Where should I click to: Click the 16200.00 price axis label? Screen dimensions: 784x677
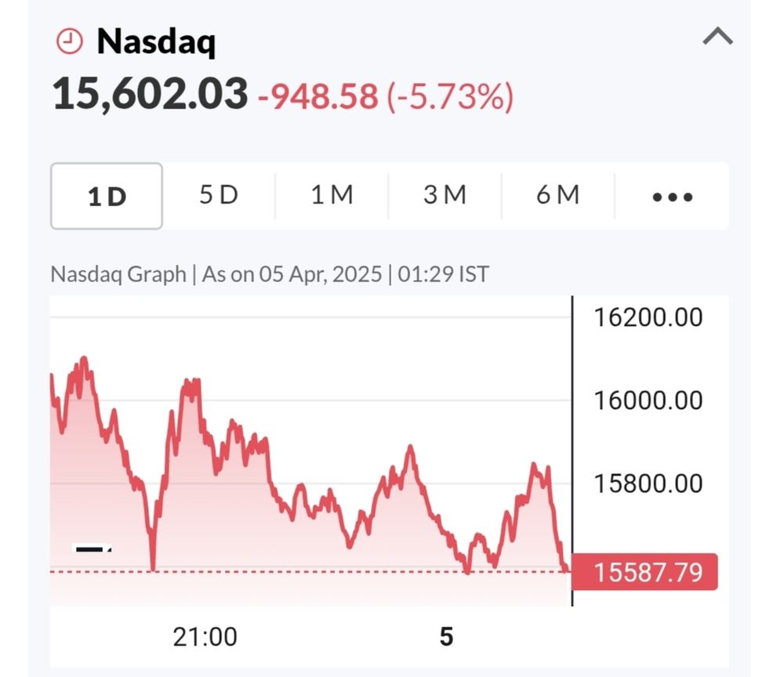pos(648,317)
